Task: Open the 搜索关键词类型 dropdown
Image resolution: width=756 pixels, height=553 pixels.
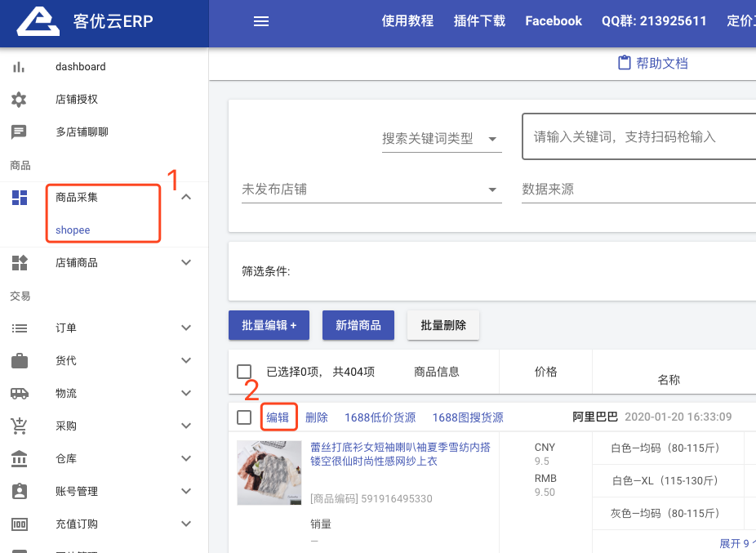Action: click(441, 140)
